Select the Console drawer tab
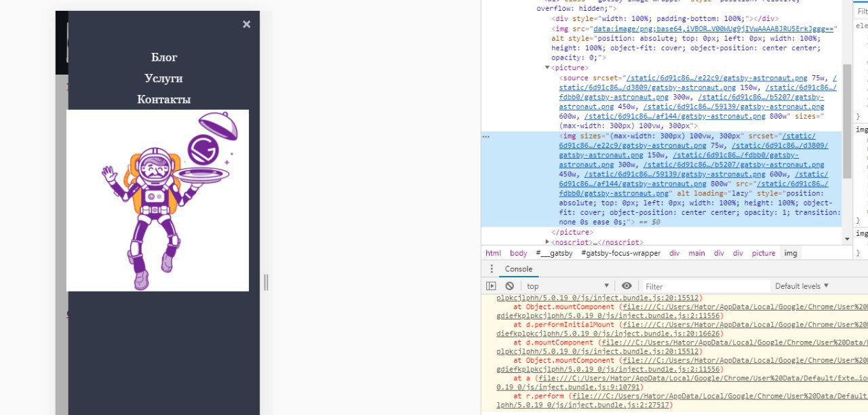868x415 pixels. 519,269
